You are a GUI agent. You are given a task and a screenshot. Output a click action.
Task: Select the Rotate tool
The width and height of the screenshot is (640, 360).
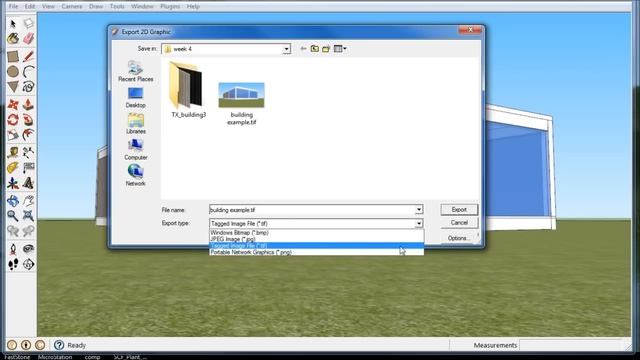coord(13,120)
